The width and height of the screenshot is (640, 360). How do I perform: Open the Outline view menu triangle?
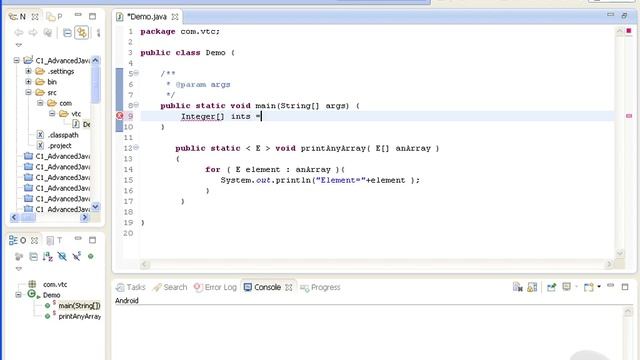click(x=19, y=269)
